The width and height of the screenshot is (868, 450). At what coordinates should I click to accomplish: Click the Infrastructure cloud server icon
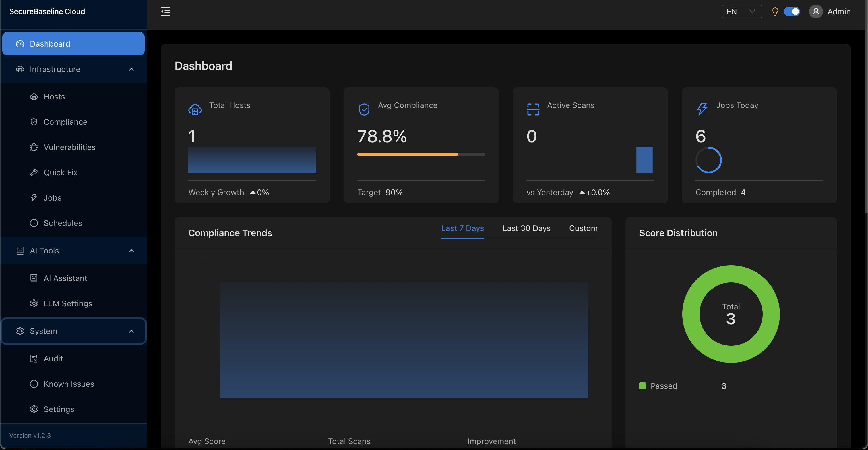coord(20,69)
